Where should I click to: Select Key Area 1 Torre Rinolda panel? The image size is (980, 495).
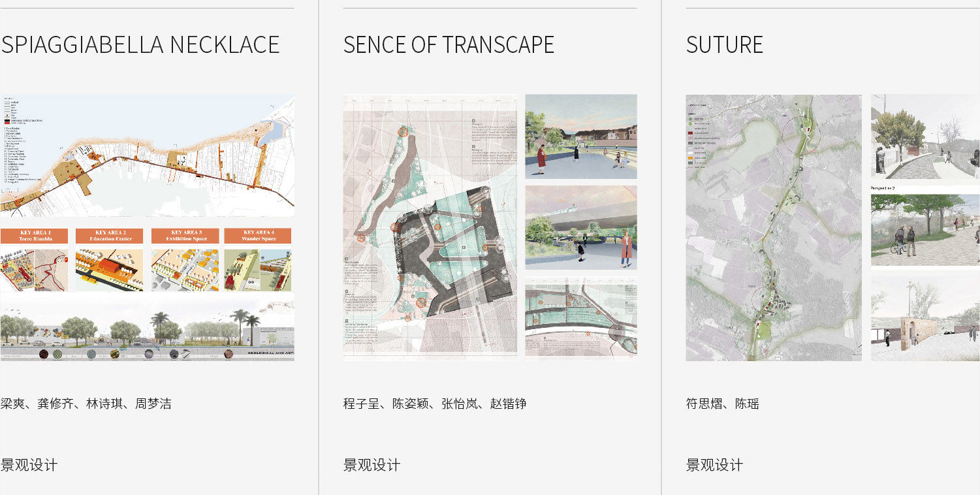34,260
